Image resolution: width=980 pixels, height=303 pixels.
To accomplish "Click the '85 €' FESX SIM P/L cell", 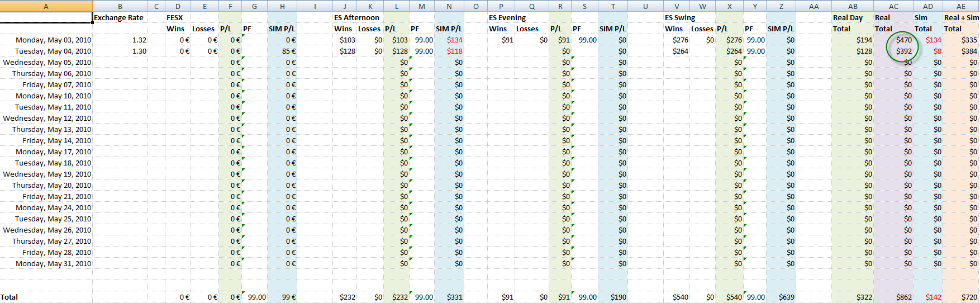I will [282, 51].
